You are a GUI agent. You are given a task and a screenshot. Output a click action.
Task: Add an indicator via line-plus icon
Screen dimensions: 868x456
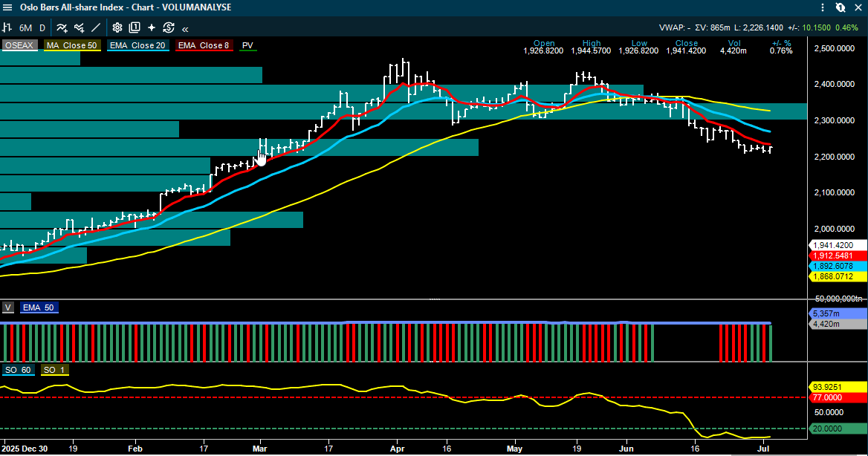click(62, 27)
